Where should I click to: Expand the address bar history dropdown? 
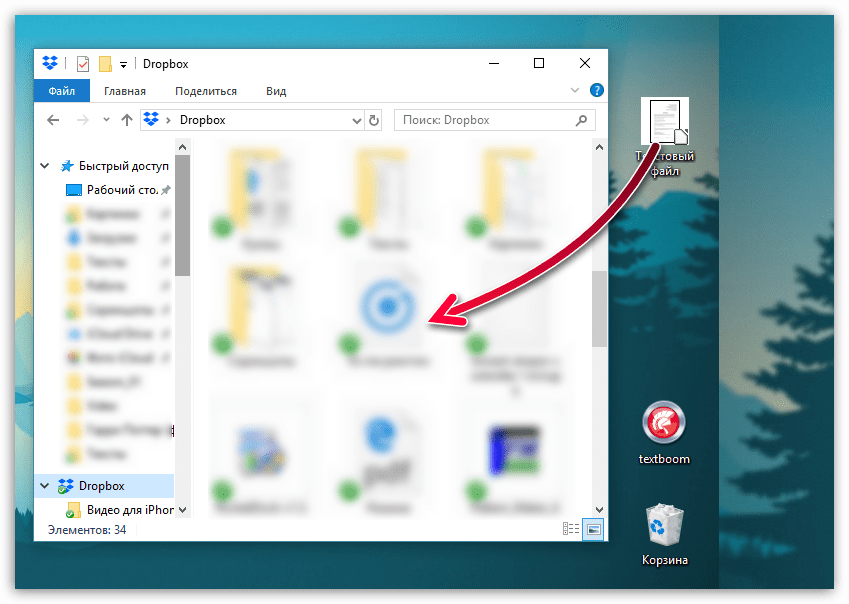point(357,120)
